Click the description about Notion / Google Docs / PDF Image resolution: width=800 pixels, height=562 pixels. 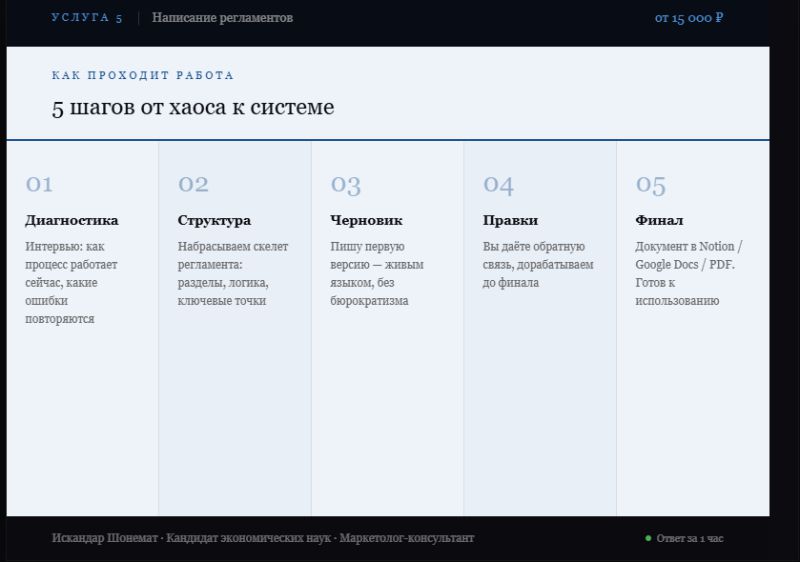point(688,274)
